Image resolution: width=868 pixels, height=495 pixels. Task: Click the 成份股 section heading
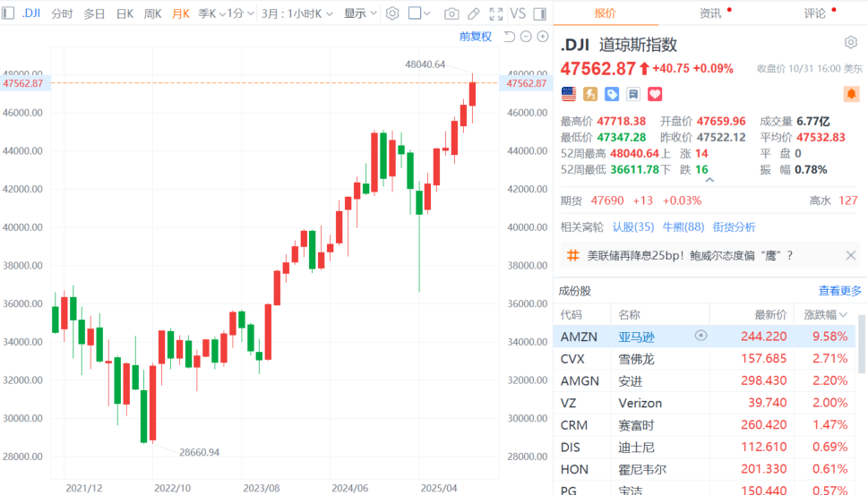tap(574, 290)
